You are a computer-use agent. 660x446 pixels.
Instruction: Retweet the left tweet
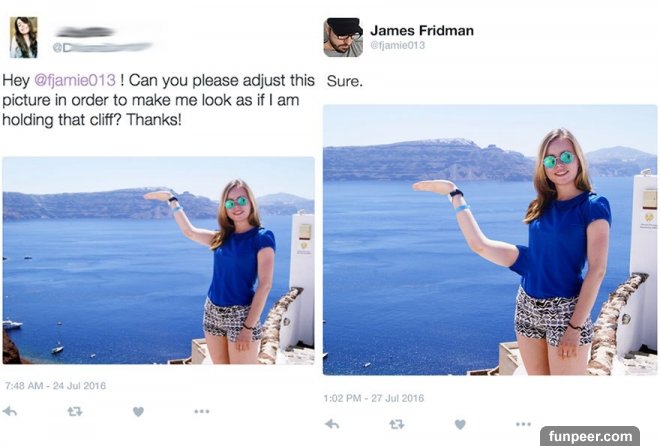pos(75,411)
